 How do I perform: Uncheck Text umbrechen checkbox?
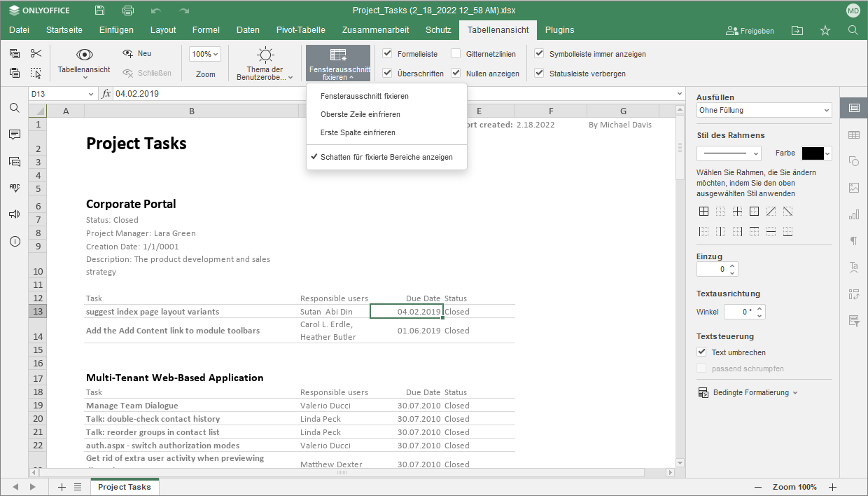[x=701, y=352]
